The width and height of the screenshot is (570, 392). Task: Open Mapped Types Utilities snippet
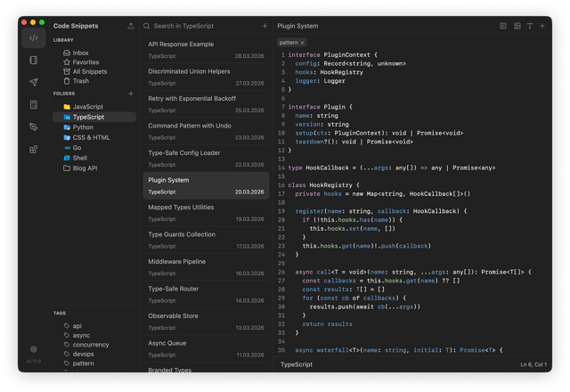click(206, 213)
